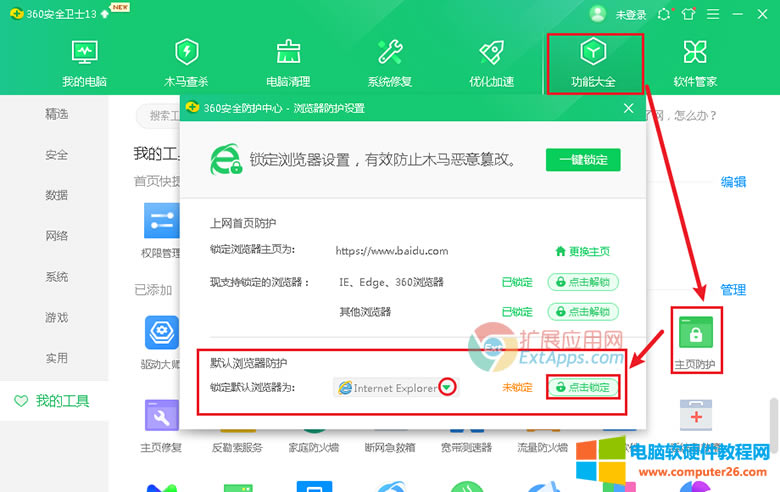
Task: Open 木马查杀 trojan scan from top toolbar
Action: [186, 62]
